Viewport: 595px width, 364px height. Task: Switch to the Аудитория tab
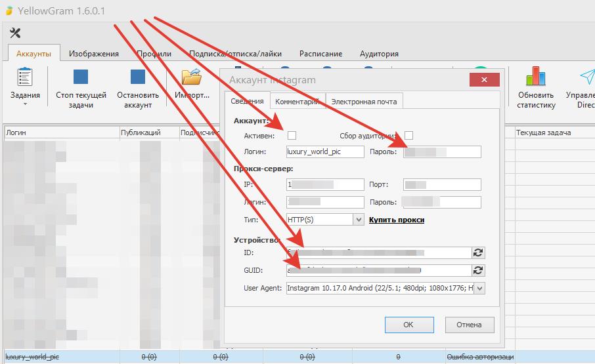coord(379,54)
